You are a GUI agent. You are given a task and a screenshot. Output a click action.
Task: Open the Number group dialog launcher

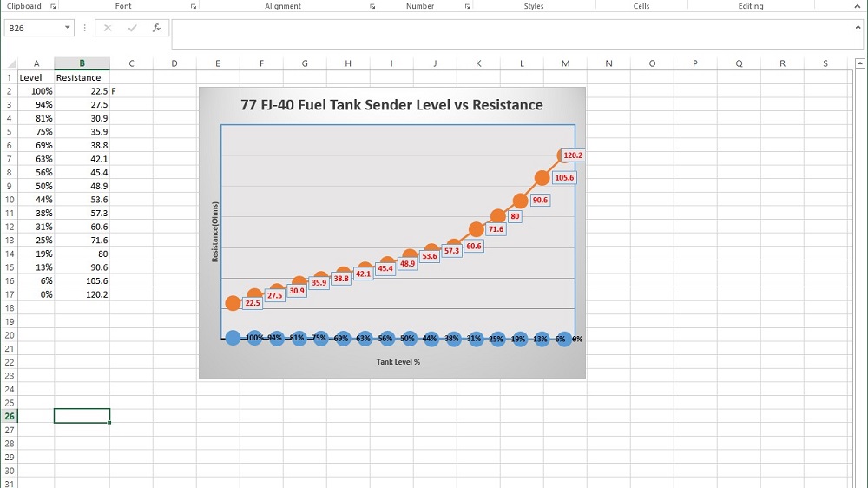pos(467,6)
